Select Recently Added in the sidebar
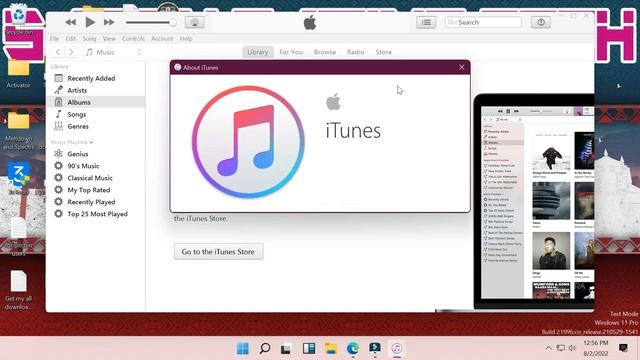Image resolution: width=640 pixels, height=360 pixels. (96, 78)
